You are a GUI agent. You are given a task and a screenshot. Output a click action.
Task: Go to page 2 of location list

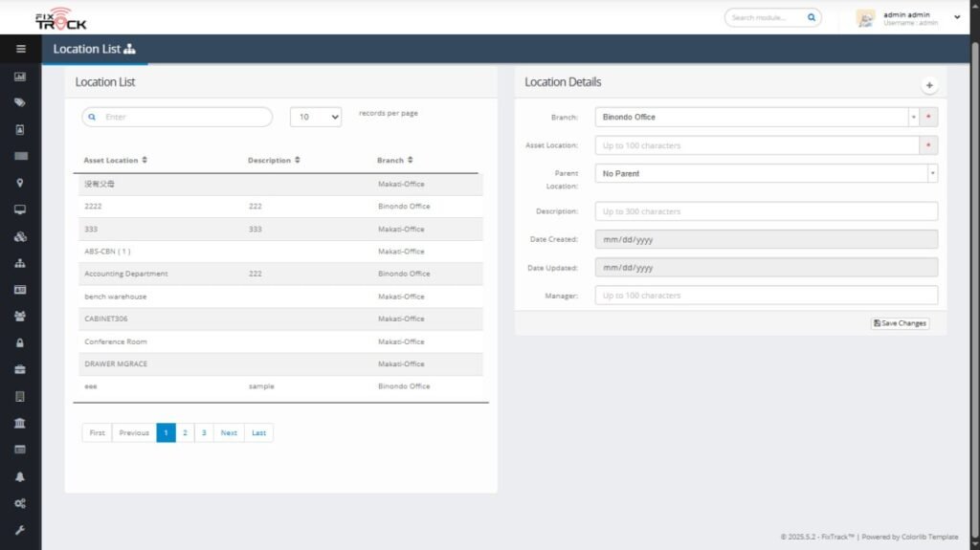[185, 433]
